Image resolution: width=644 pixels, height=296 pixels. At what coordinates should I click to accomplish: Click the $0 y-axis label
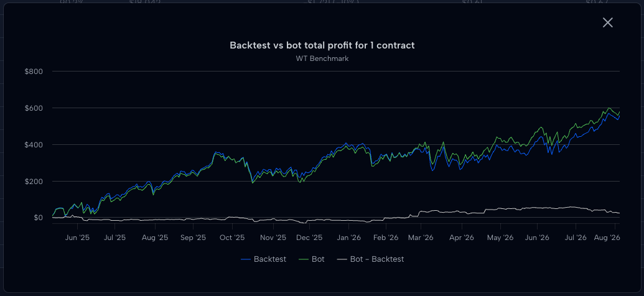point(38,218)
